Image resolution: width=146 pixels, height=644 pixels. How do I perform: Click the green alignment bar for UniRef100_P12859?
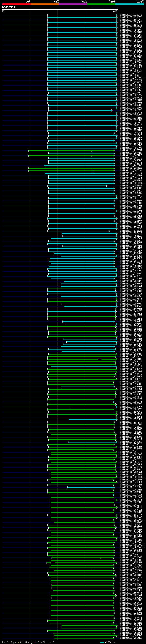pyautogui.click(x=72, y=151)
